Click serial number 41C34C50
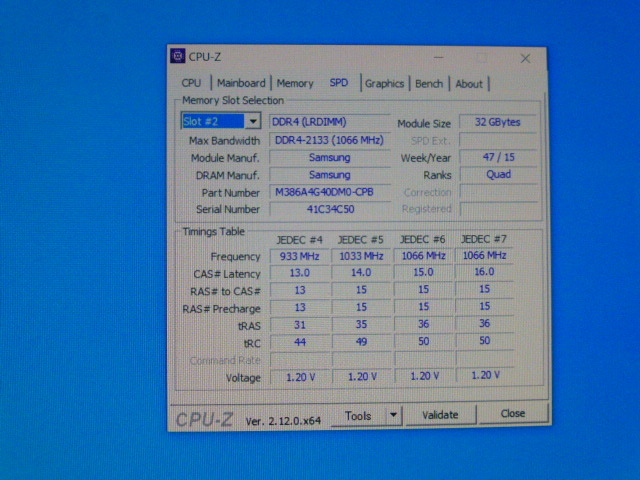The width and height of the screenshot is (640, 480). click(329, 209)
